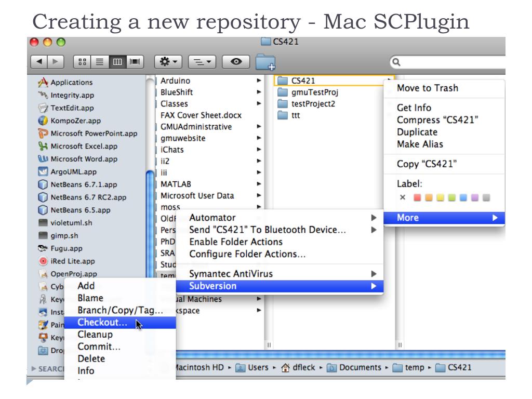
Task: Open the Symantec AntiVirus submenu
Action: point(280,274)
